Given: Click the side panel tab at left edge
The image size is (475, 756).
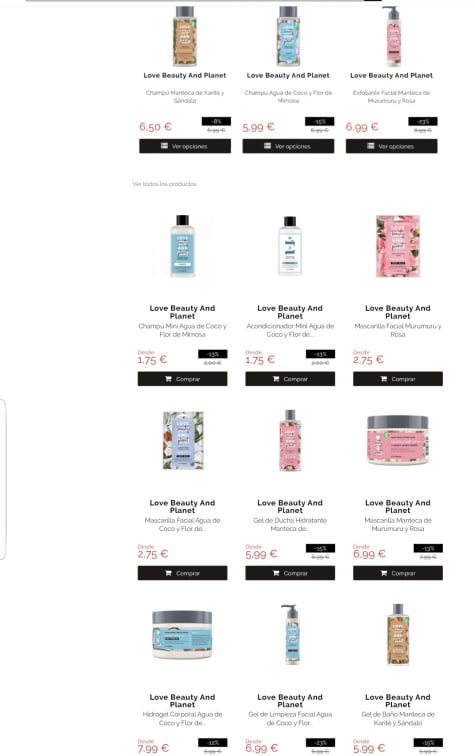Looking at the screenshot, I should (2, 479).
